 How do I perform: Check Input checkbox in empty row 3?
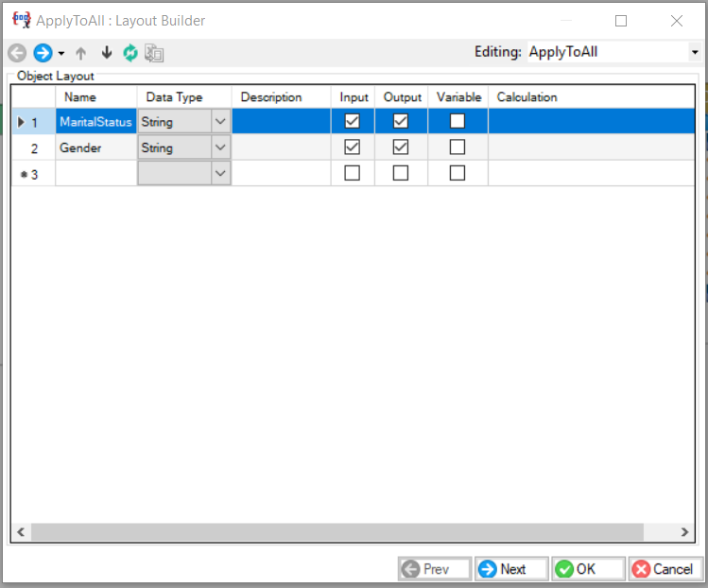(353, 173)
